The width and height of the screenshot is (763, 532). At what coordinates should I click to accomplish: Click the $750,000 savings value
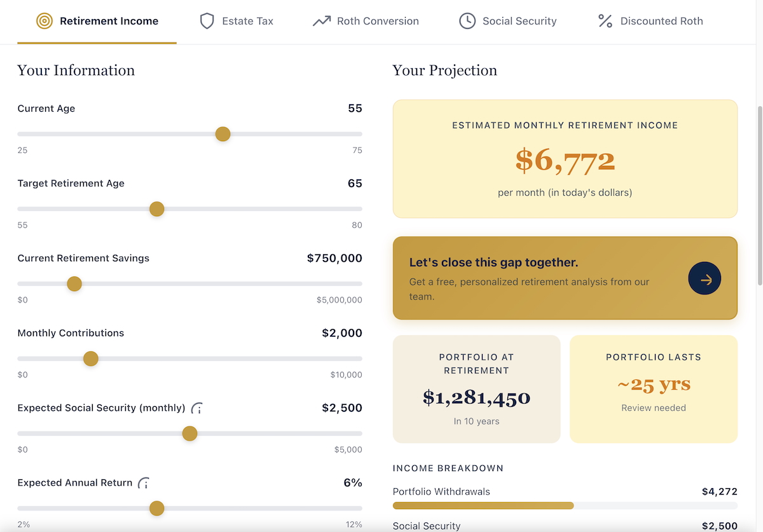(x=334, y=258)
